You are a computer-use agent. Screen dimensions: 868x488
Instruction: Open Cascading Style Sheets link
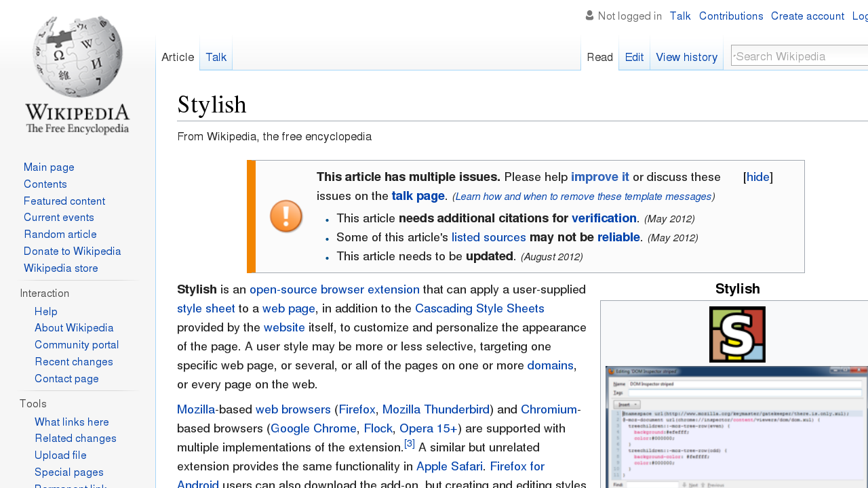click(x=479, y=308)
